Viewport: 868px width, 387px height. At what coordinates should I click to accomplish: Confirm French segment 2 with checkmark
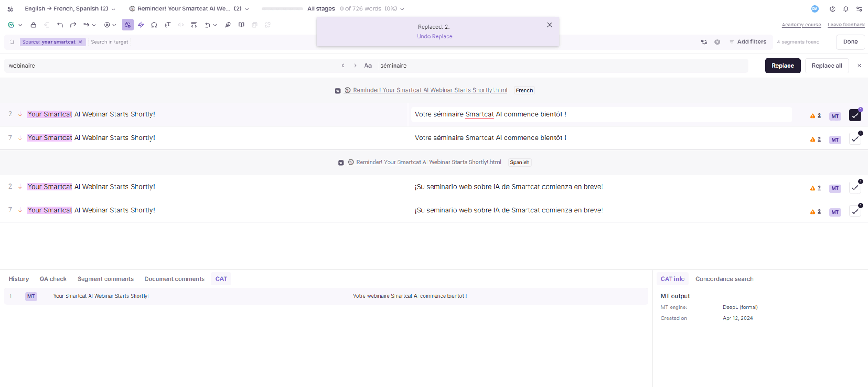click(855, 116)
